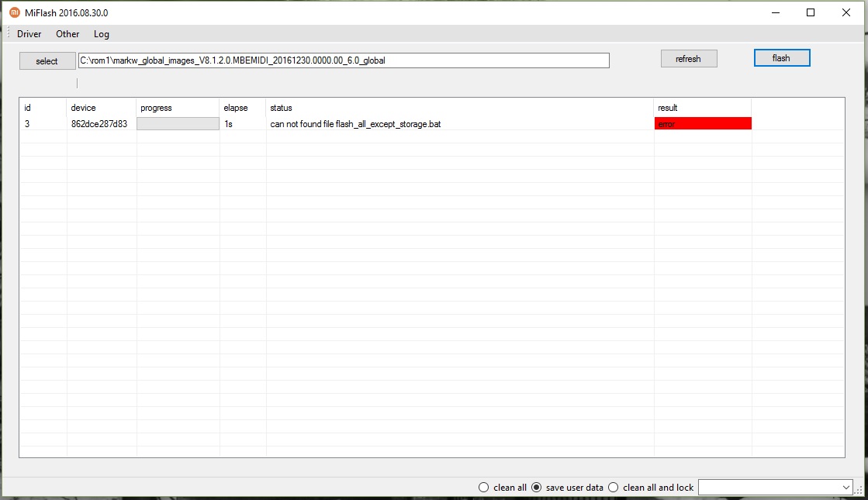
Task: Click the MiFlash app logo icon
Action: [x=15, y=12]
